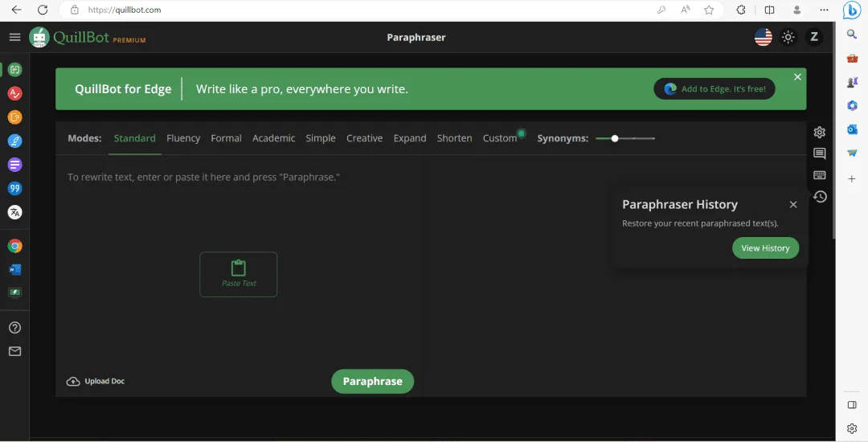Viewport: 868px width, 442px height.
Task: Select the Formal mode tab
Action: [226, 138]
